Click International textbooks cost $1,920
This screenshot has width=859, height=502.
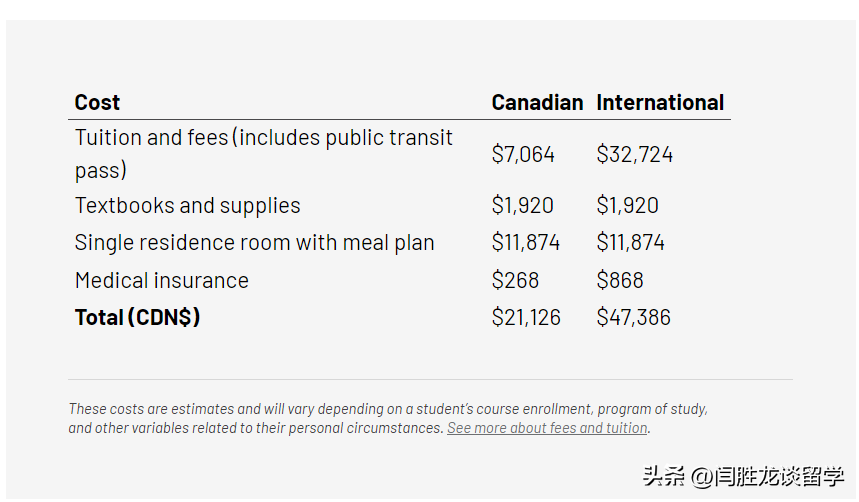(627, 206)
